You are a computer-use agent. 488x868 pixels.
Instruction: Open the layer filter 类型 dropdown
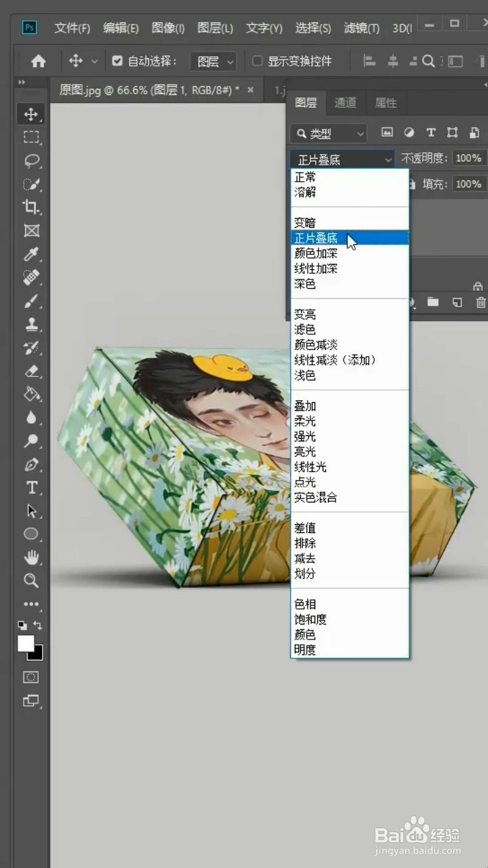[328, 134]
